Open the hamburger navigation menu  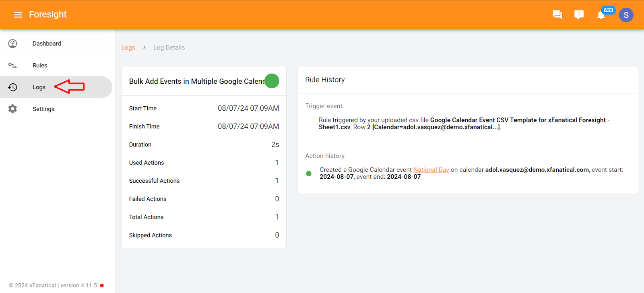click(x=18, y=15)
